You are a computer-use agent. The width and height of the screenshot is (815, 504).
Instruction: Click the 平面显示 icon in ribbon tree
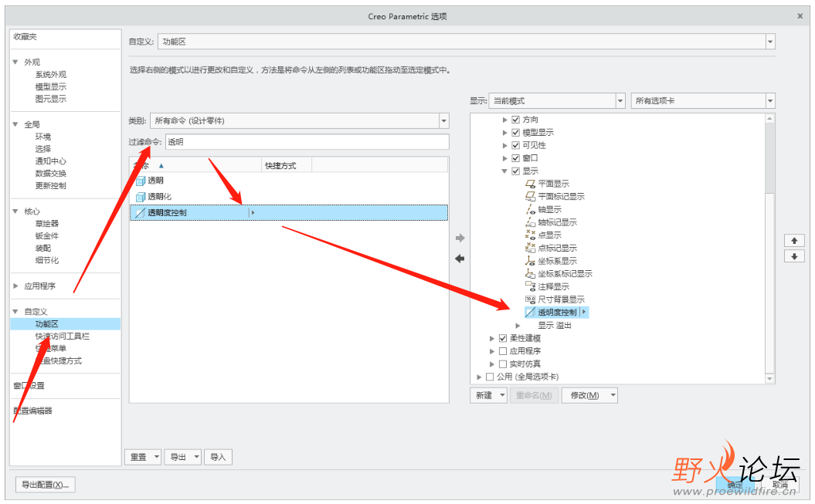point(530,184)
